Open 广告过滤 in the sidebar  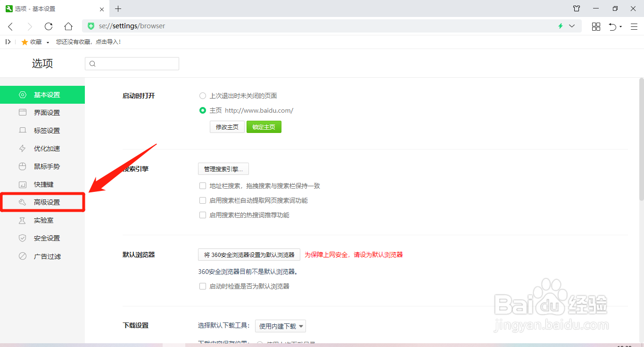[42, 256]
